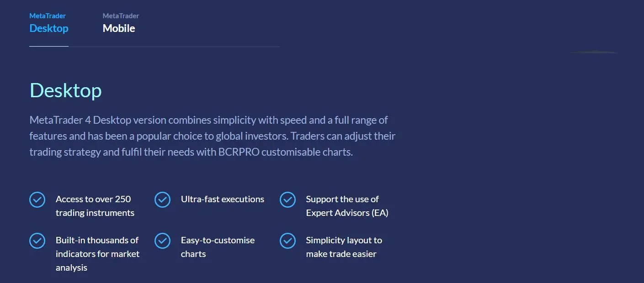
Task: Click checkmark icon beside Access to over 250 instruments
Action: click(x=37, y=199)
